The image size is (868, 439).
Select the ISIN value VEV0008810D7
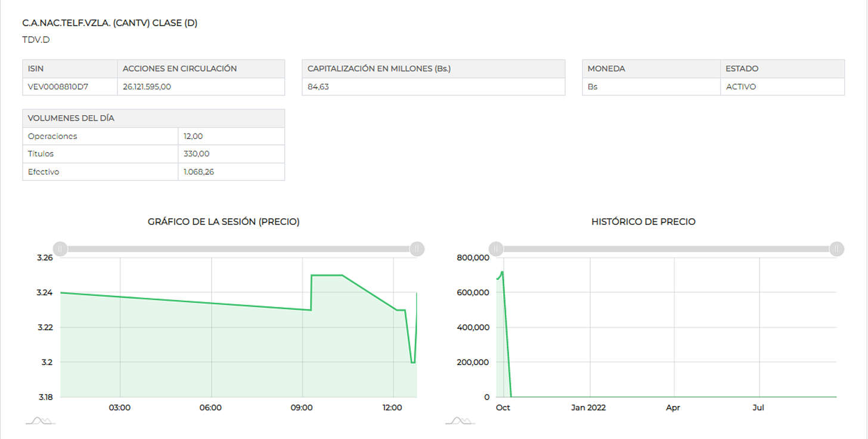pyautogui.click(x=58, y=86)
